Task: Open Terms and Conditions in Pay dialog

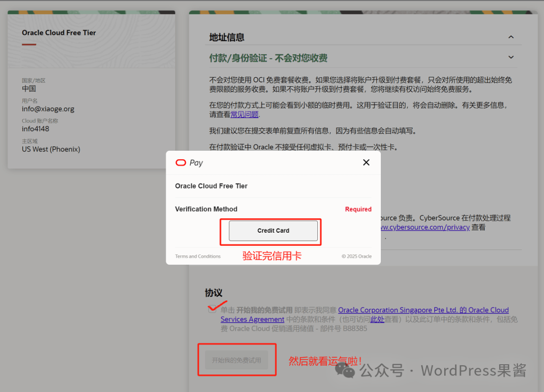Action: (x=197, y=256)
